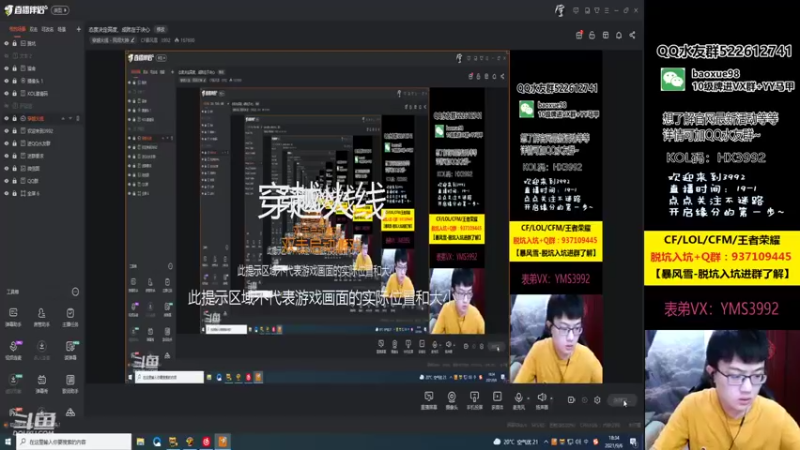The width and height of the screenshot is (800, 450).
Task: Open notification bell in top toolbar
Action: pyautogui.click(x=619, y=35)
